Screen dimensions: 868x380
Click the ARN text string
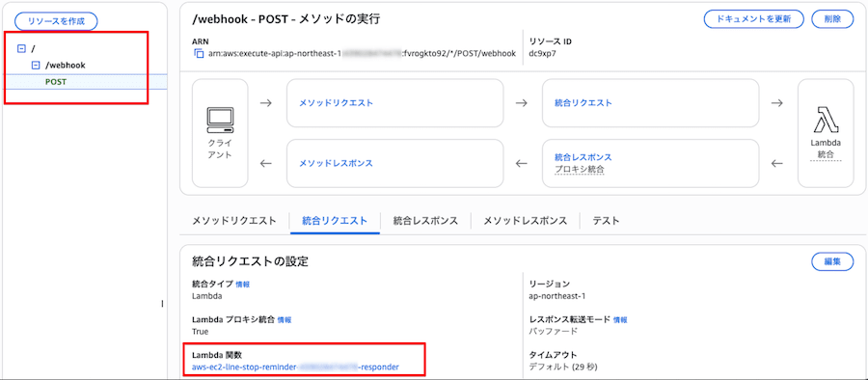tap(362, 54)
